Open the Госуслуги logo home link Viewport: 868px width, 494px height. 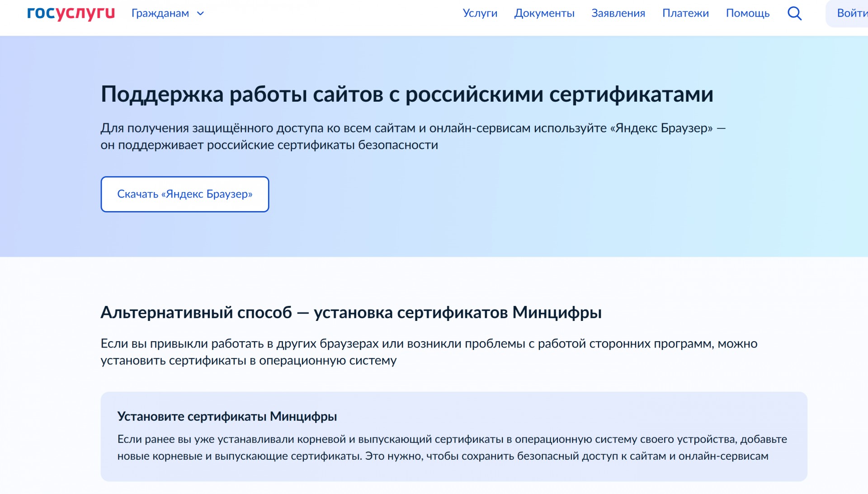click(71, 13)
